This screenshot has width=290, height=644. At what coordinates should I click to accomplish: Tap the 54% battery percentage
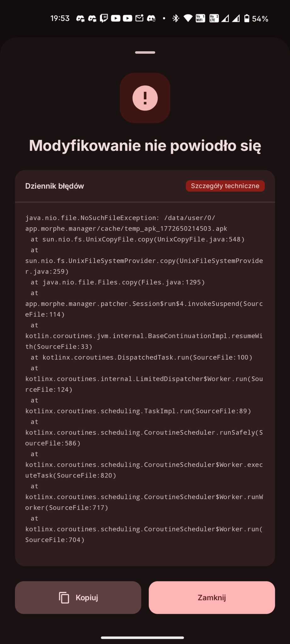point(260,19)
